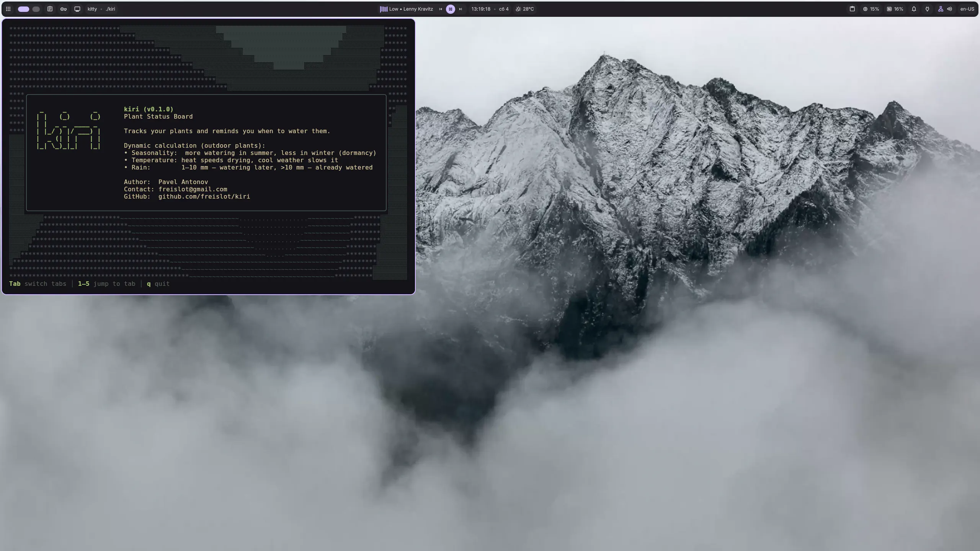Open the app launcher grid icon
Screen dimensions: 980x551
point(8,9)
